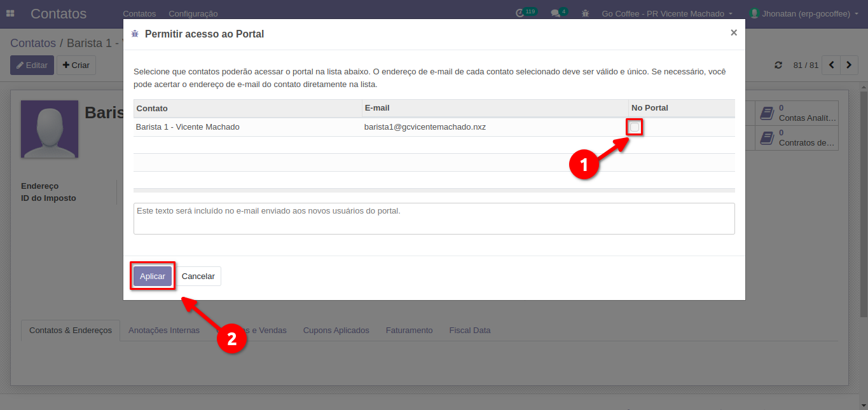Open the apps grid menu icon

tap(10, 13)
